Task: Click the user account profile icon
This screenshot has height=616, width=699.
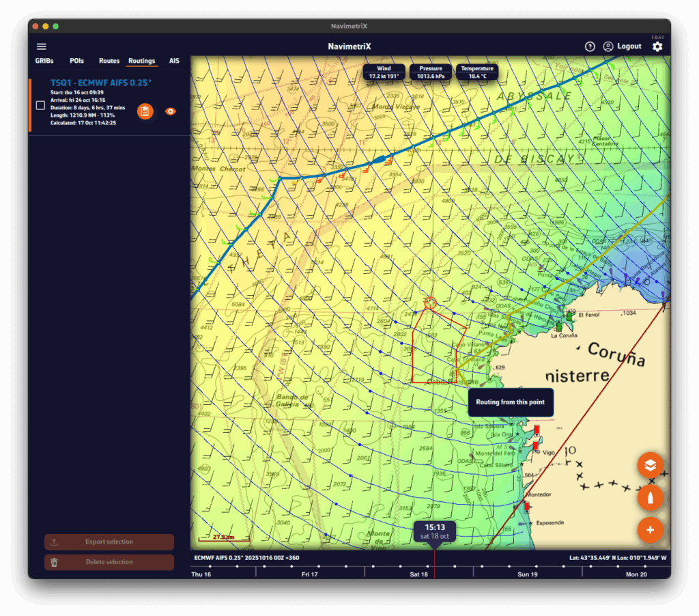Action: (608, 46)
